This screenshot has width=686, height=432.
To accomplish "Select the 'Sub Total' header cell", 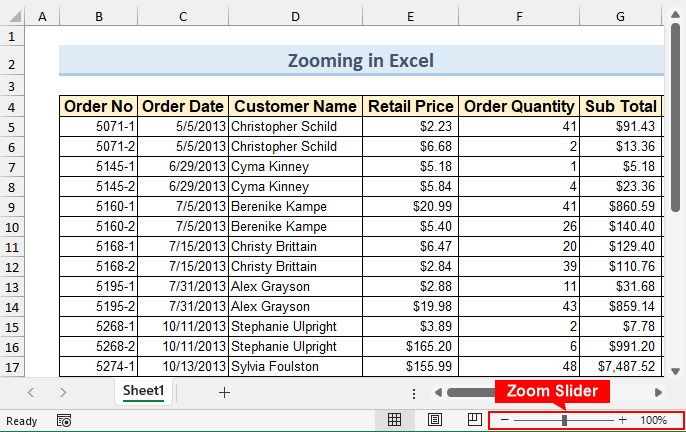I will tap(621, 106).
